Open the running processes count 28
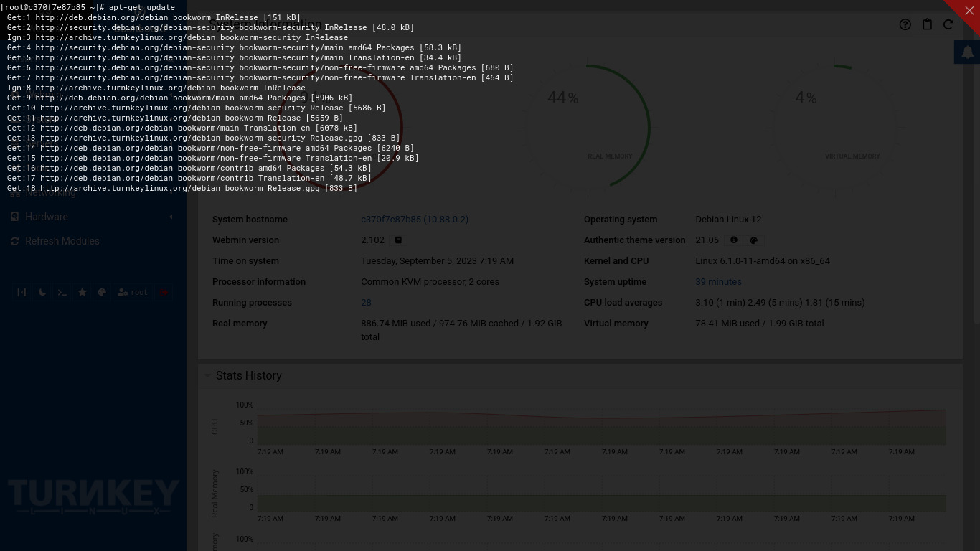This screenshot has height=551, width=980. pyautogui.click(x=366, y=303)
